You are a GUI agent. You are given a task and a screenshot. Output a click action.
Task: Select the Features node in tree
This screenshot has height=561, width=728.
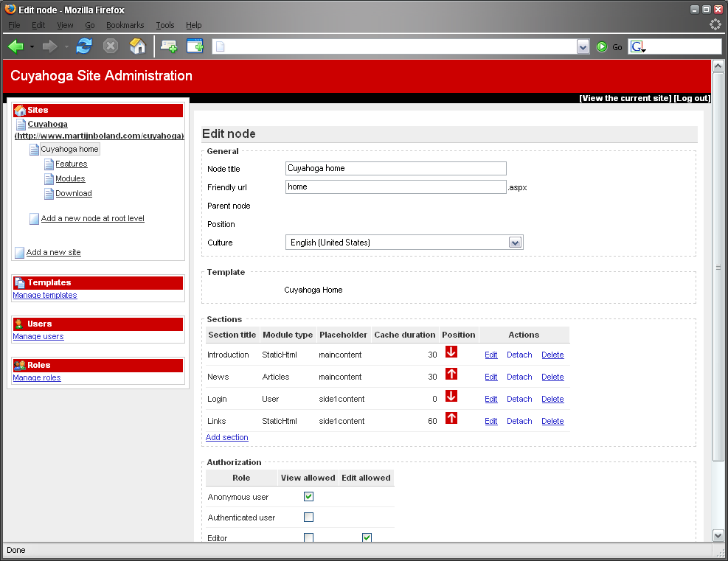[x=72, y=164]
